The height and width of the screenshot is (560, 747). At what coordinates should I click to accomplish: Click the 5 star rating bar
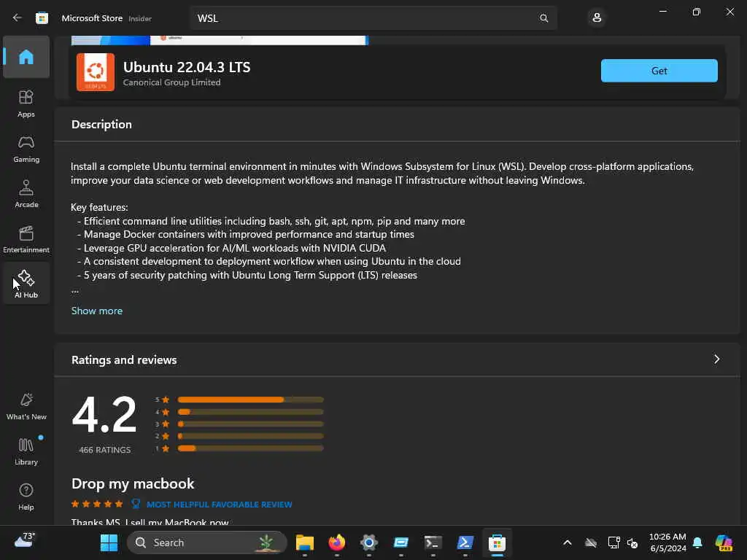[x=251, y=400]
